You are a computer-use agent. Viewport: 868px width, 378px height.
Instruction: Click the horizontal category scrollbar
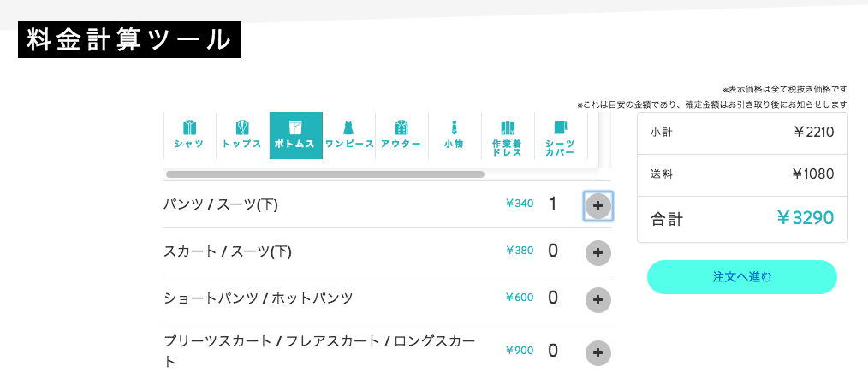(x=325, y=174)
